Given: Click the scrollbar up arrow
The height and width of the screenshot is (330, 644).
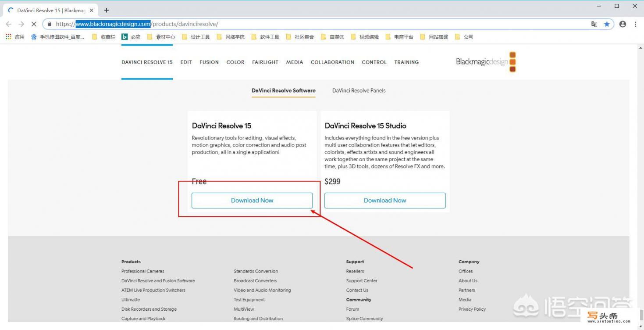Looking at the screenshot, I should tap(640, 47).
